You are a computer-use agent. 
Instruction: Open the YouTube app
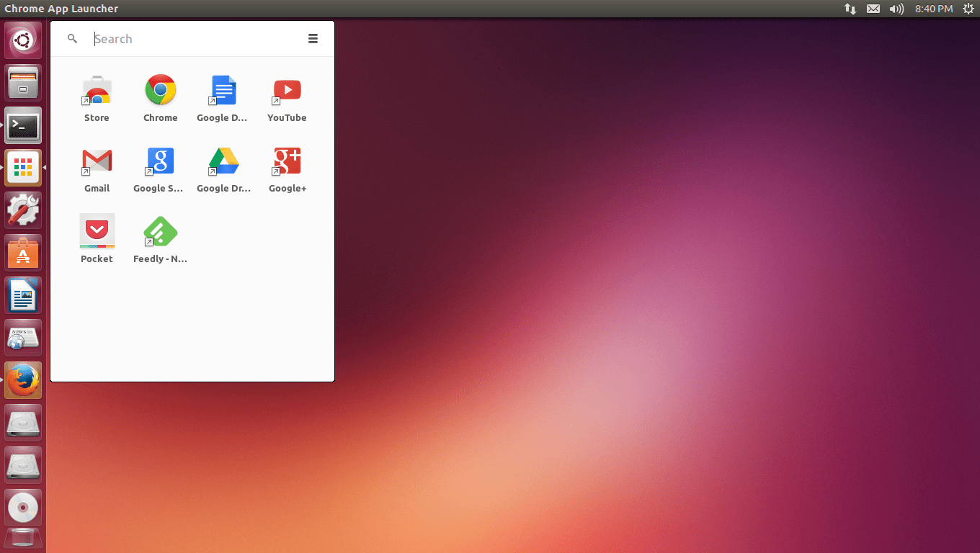pyautogui.click(x=287, y=91)
